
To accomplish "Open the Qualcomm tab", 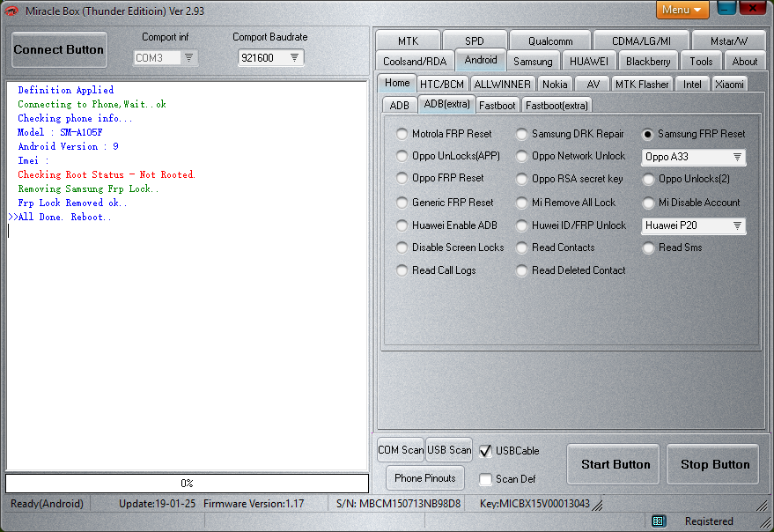I will 550,41.
